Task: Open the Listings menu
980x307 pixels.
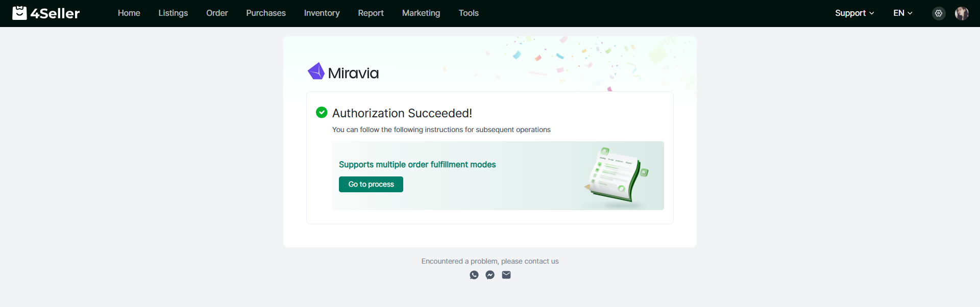Action: (x=173, y=13)
